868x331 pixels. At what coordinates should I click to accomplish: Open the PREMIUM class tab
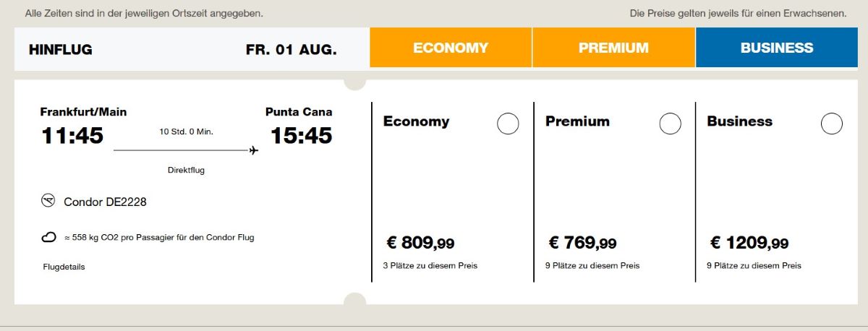(x=613, y=48)
